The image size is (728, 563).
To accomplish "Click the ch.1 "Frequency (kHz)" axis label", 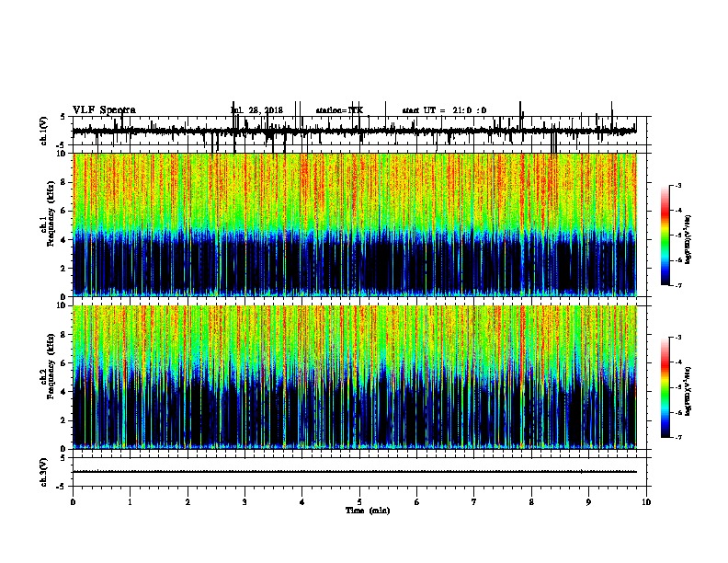I will click(x=51, y=215).
